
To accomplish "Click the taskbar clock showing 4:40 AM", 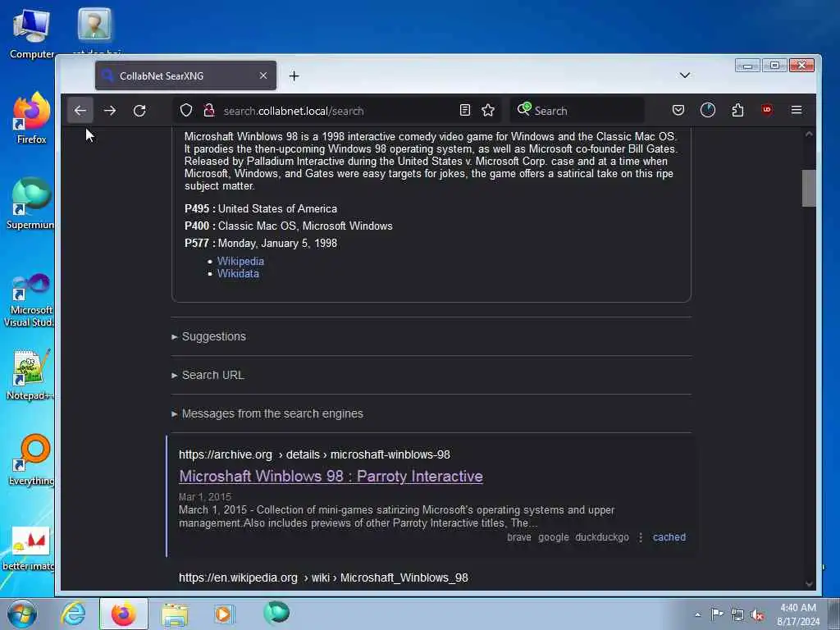I will pos(798,614).
